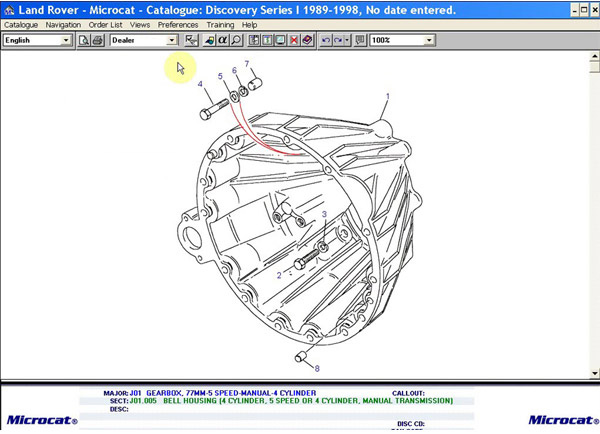Click the J01.005 BELL HOUSING section text

click(x=291, y=401)
